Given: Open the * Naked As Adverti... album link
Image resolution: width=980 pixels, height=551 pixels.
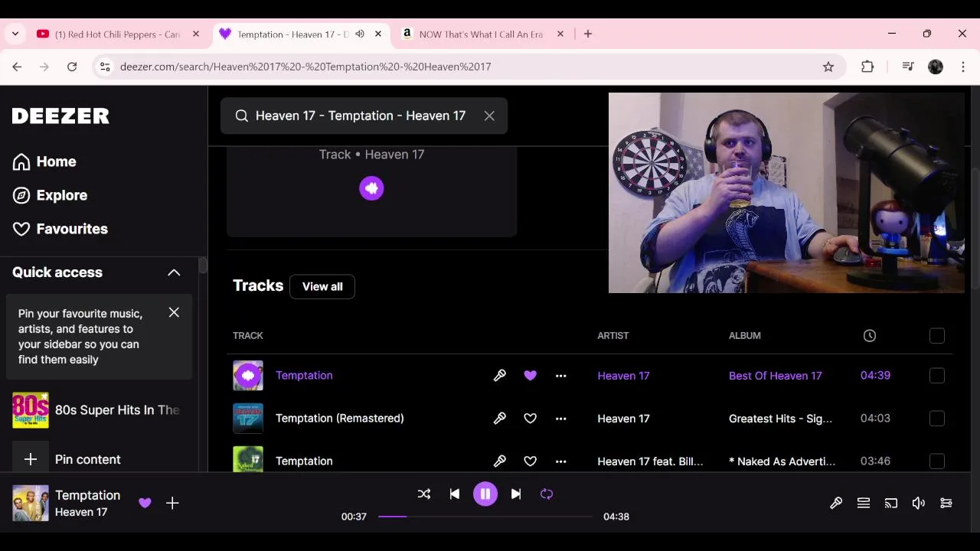Looking at the screenshot, I should pyautogui.click(x=782, y=461).
